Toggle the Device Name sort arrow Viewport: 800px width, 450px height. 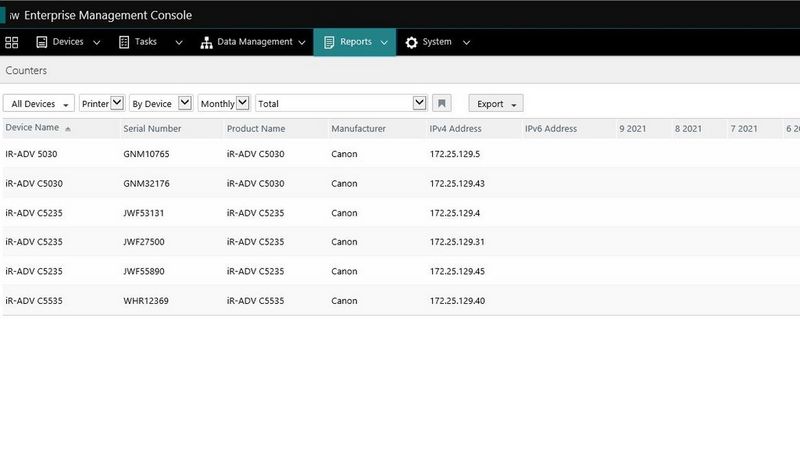pyautogui.click(x=68, y=129)
